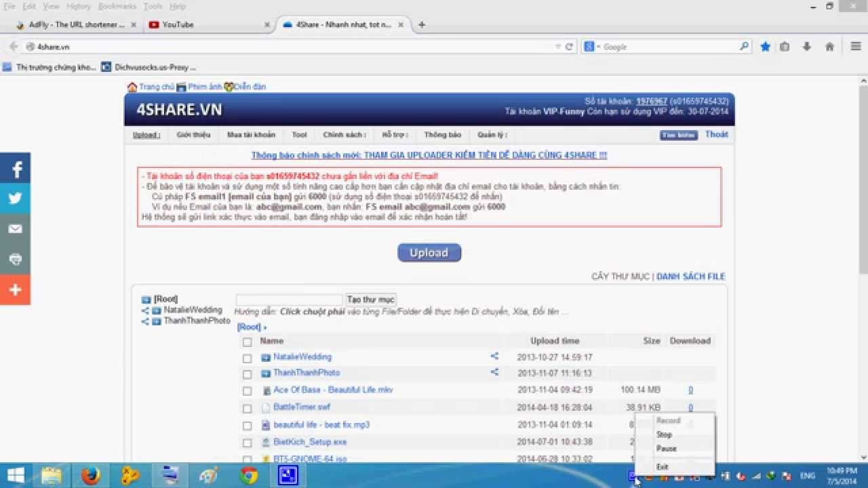Choose Stop in recorder context menu
Screen dimensions: 868x488
click(x=664, y=435)
